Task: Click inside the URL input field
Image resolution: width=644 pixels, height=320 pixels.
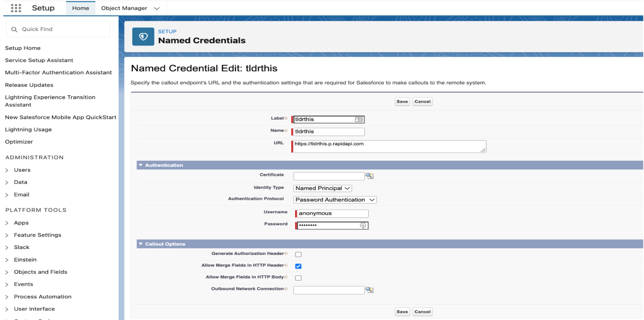Action: (x=385, y=146)
